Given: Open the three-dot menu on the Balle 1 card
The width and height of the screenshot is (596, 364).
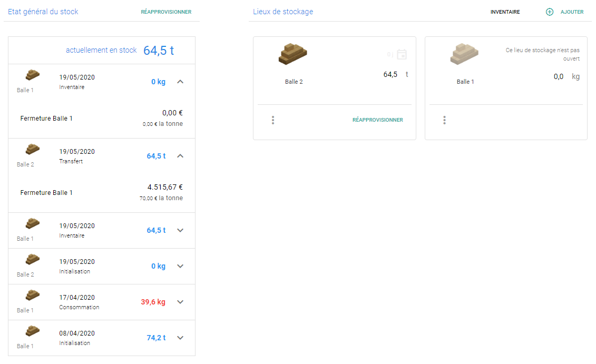Looking at the screenshot, I should (444, 120).
